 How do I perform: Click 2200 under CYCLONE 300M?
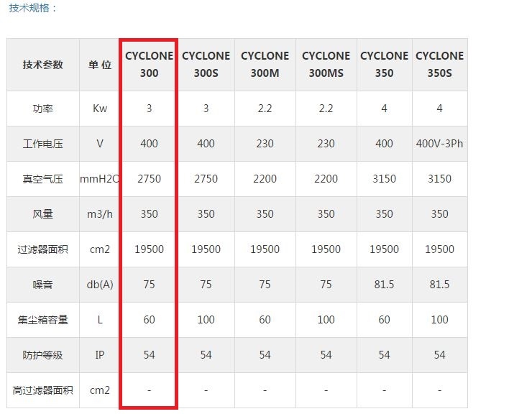click(265, 179)
